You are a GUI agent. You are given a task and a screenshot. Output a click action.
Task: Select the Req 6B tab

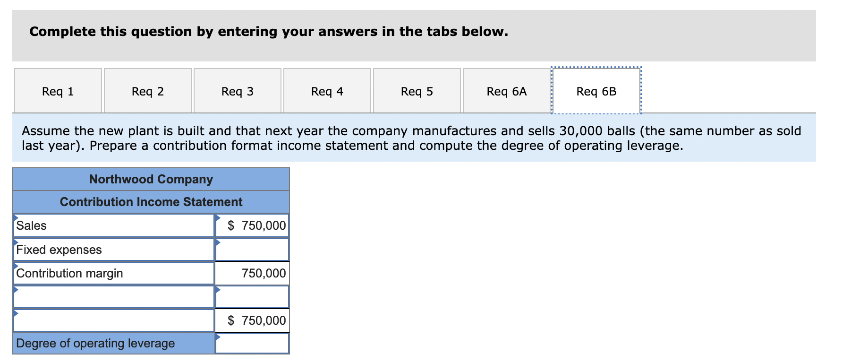pyautogui.click(x=596, y=91)
